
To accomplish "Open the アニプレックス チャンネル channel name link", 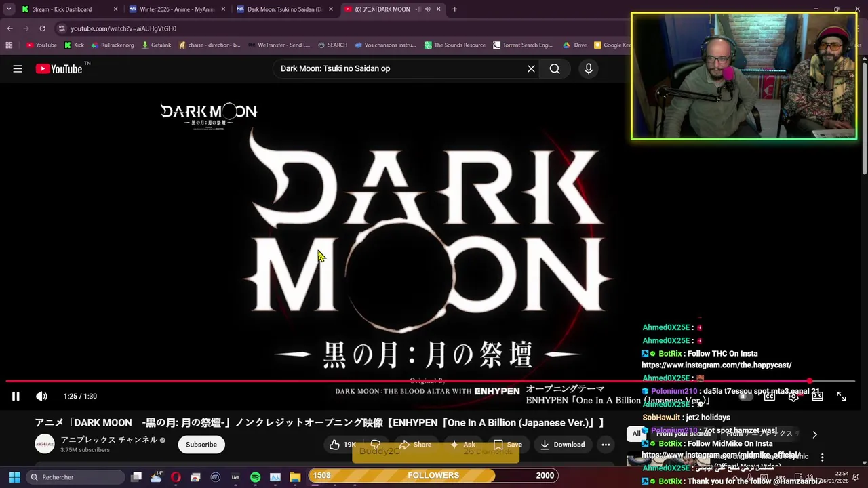I will 109,440.
